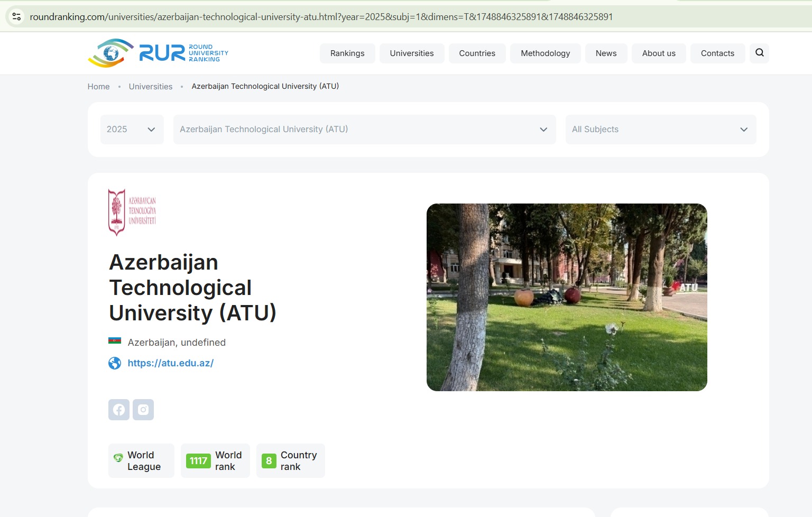Open the 2025 year dropdown

click(132, 130)
